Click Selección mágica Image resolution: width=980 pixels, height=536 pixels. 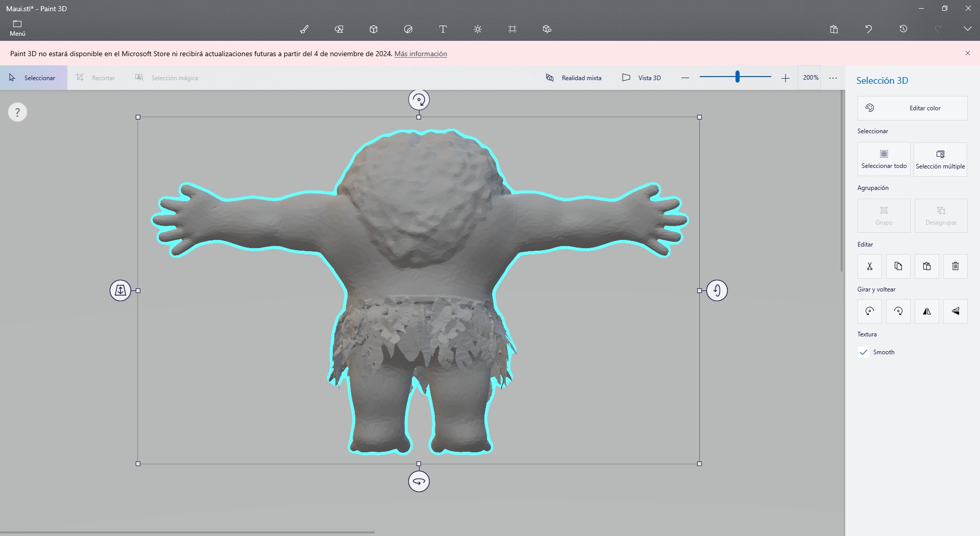[x=166, y=78]
